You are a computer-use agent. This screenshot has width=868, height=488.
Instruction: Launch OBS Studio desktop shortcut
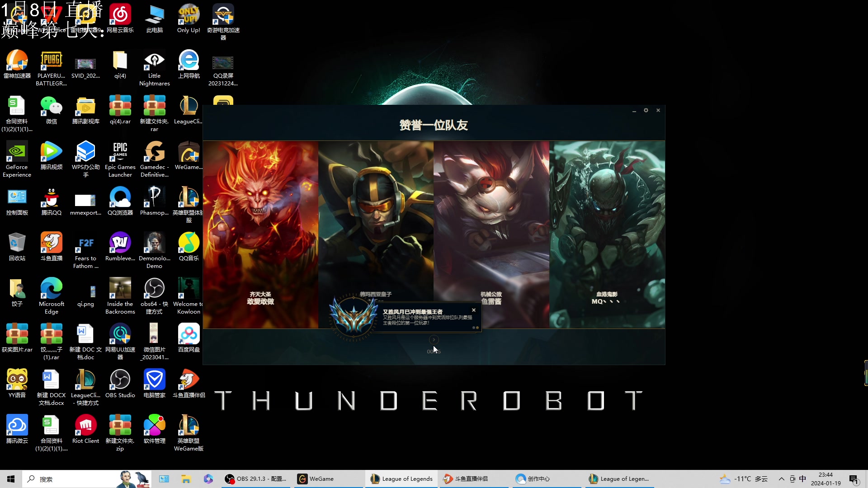[120, 384]
